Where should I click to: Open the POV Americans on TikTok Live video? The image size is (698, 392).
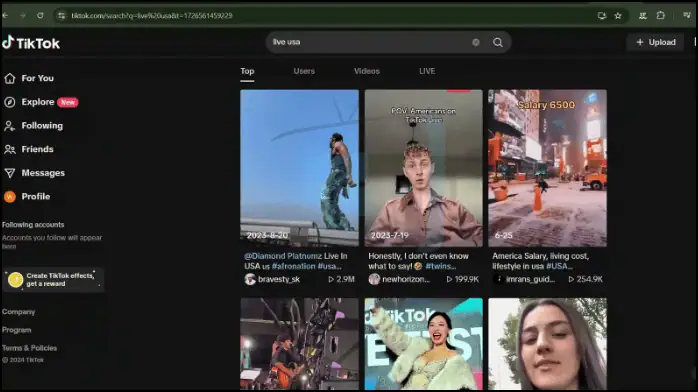[x=423, y=168]
